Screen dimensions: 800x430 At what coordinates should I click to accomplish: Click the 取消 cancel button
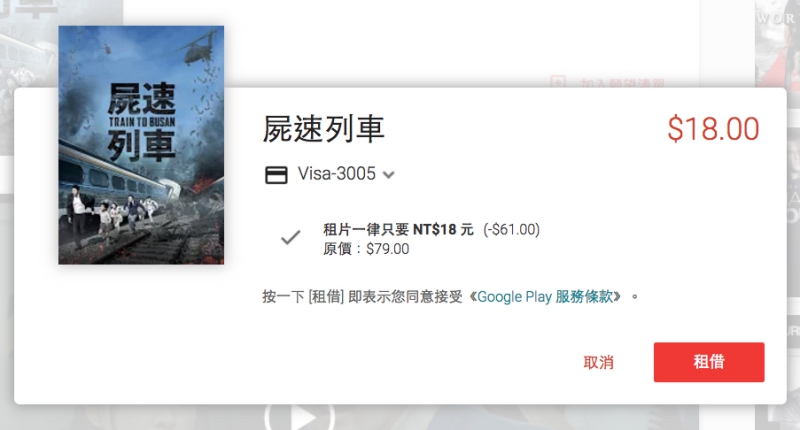pos(598,363)
